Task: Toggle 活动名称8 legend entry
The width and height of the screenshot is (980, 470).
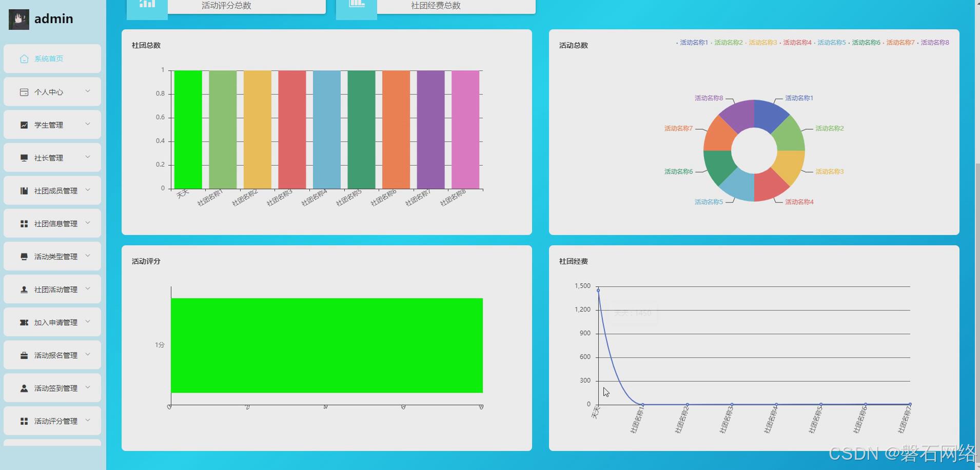Action: point(933,43)
